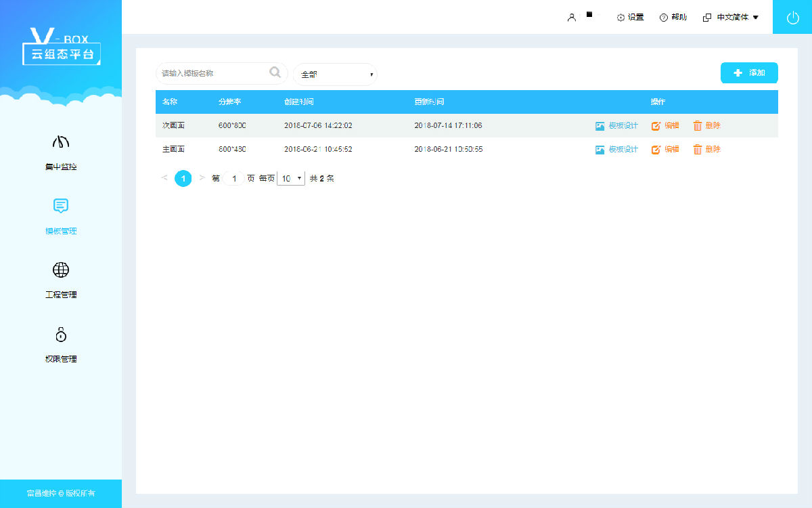Open the 中文简体 language dropdown
812x508 pixels.
click(x=731, y=18)
